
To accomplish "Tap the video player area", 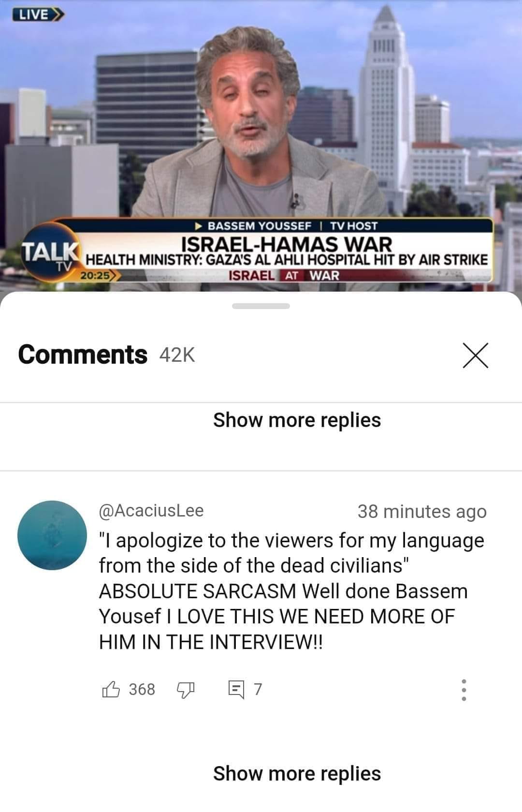I will click(x=261, y=146).
